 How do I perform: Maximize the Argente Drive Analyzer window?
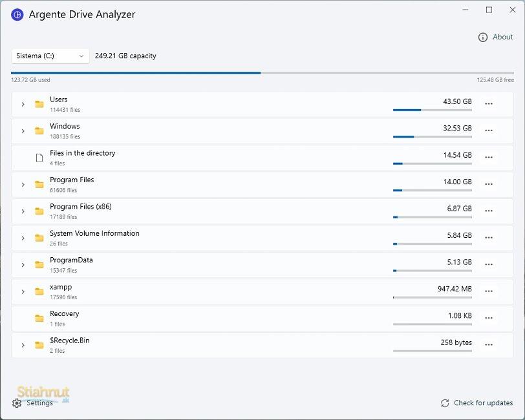[x=489, y=10]
